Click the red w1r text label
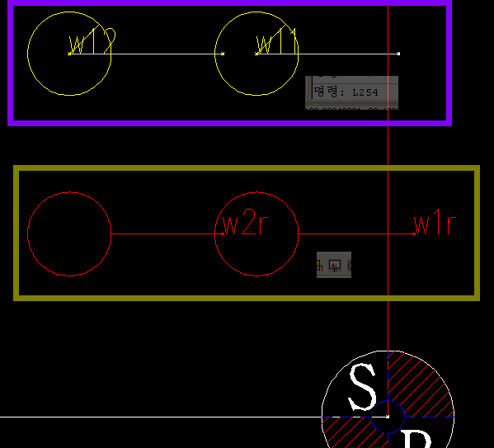Viewport: 494px width, 448px height. point(435,224)
